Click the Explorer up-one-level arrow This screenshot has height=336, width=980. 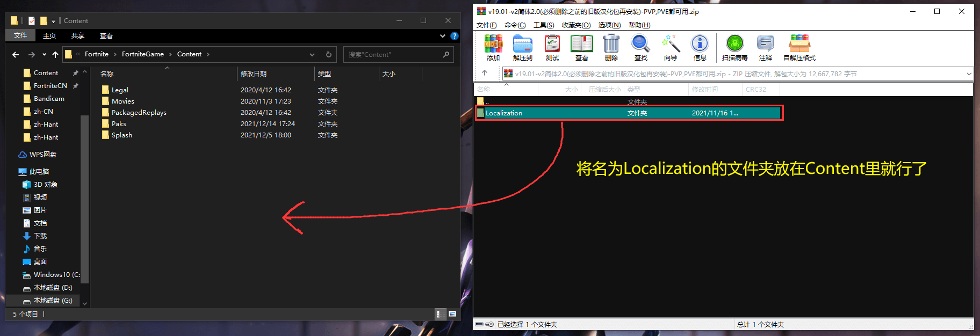click(55, 54)
